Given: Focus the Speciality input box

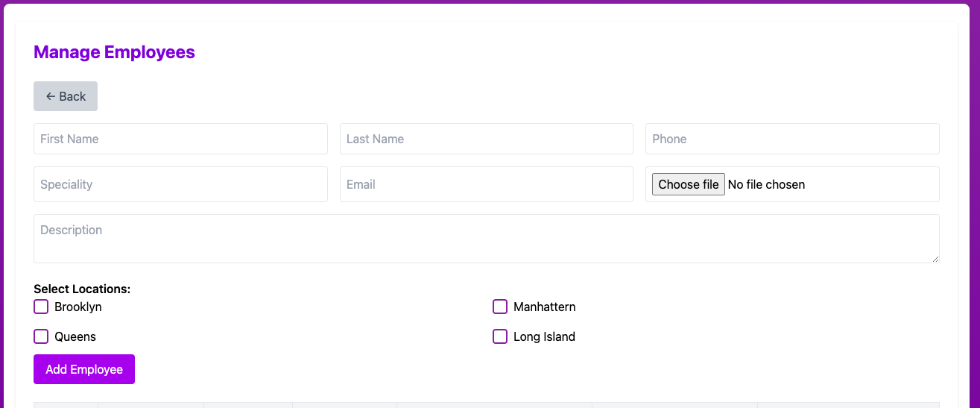Looking at the screenshot, I should pos(180,184).
